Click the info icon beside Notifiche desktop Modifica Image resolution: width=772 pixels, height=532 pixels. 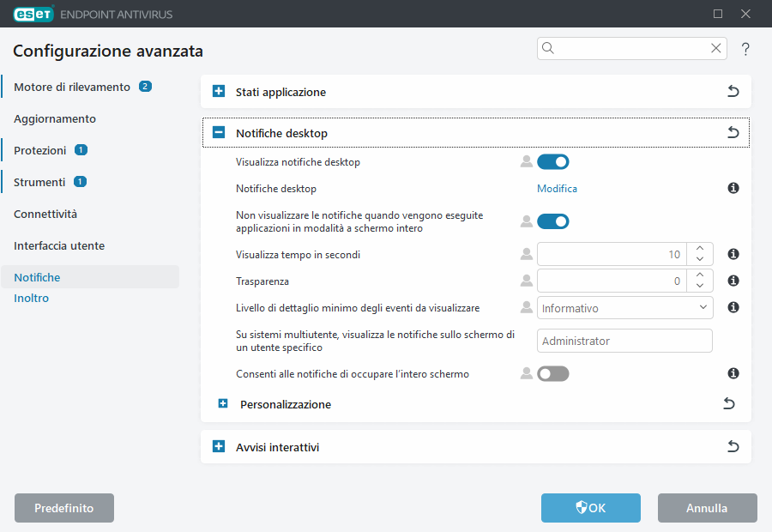733,188
